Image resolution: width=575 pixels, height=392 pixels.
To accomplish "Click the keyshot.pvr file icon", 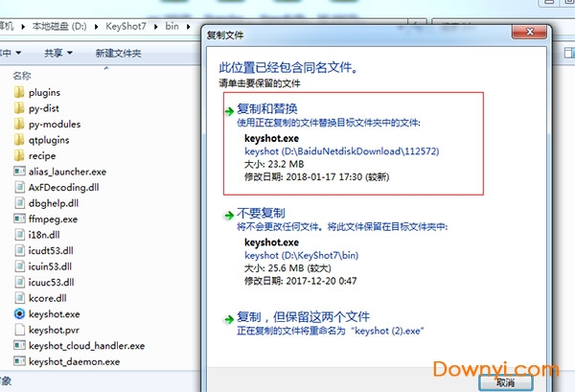I will point(19,330).
